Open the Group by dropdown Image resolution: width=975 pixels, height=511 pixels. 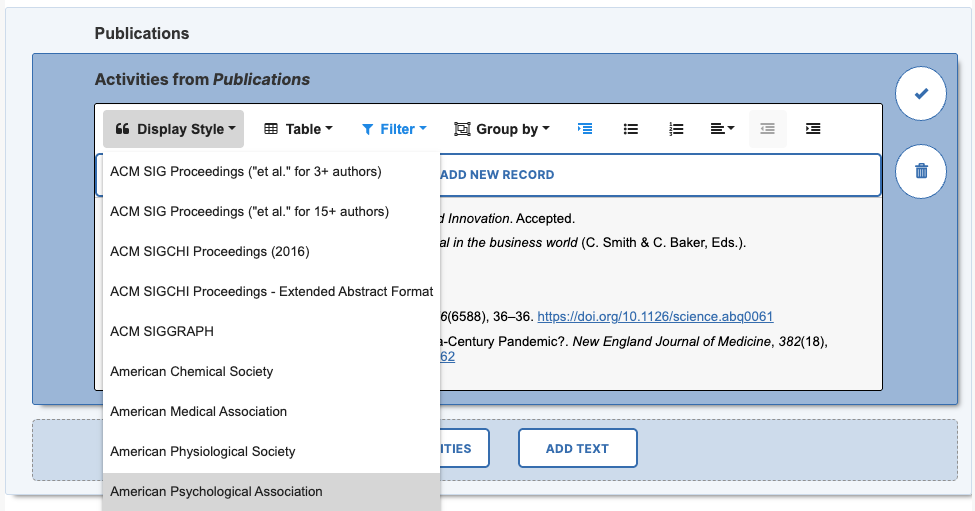502,129
